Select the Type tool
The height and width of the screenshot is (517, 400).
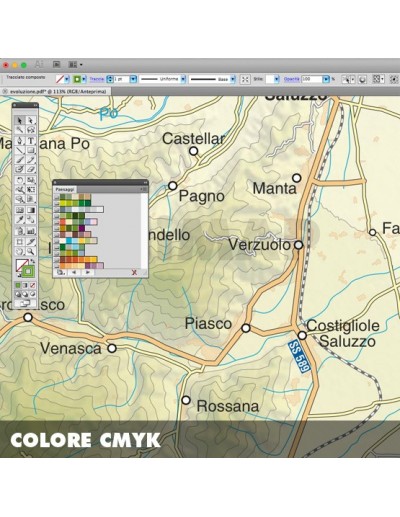31,140
